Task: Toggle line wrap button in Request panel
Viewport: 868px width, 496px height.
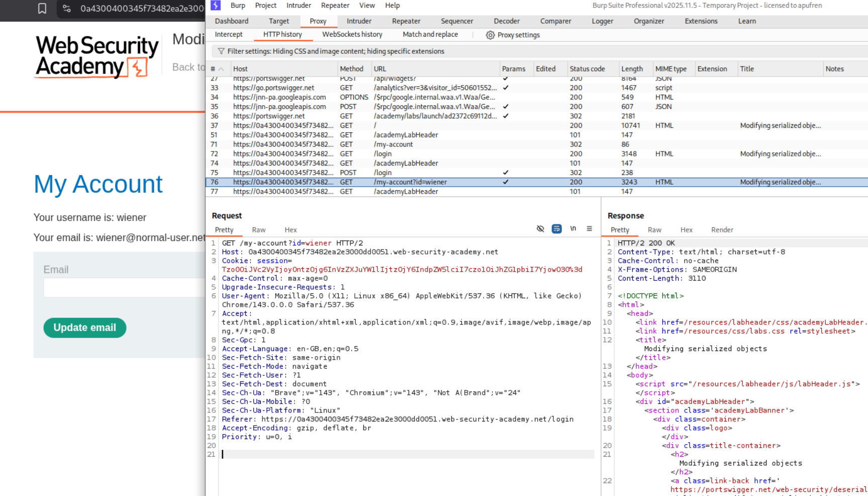Action: (x=556, y=229)
